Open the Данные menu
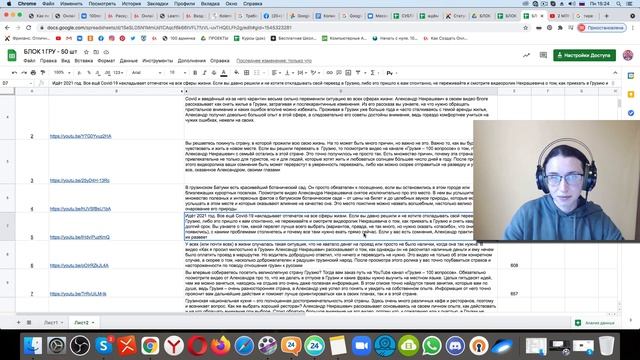Image resolution: width=640 pixels, height=360 pixels. (129, 61)
